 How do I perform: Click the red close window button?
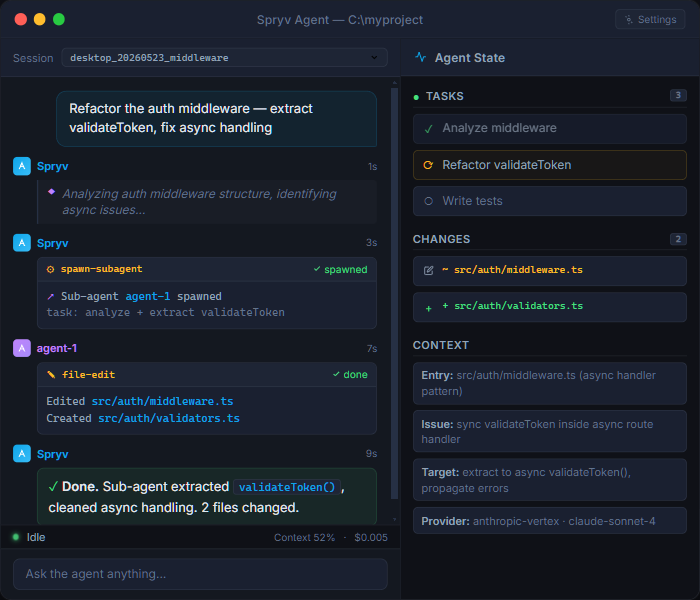[x=21, y=19]
